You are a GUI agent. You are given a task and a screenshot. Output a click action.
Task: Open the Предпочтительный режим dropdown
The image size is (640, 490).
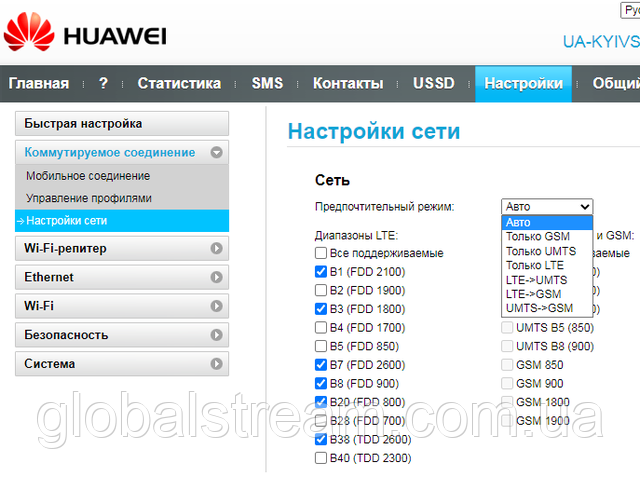click(547, 207)
